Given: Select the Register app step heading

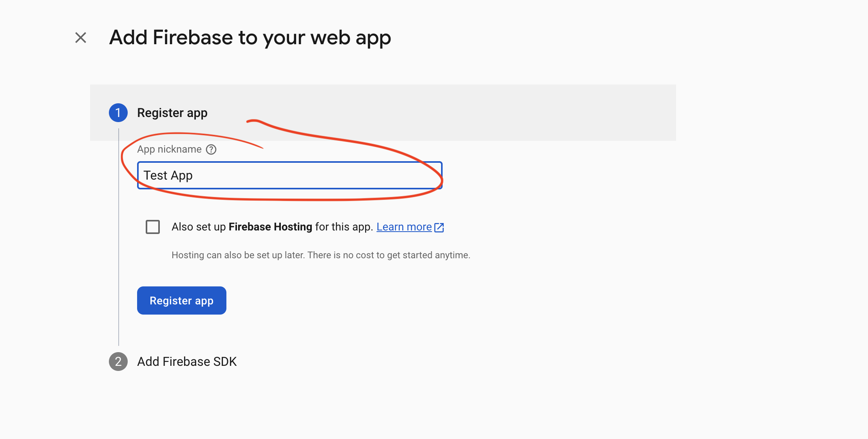Looking at the screenshot, I should [x=172, y=113].
